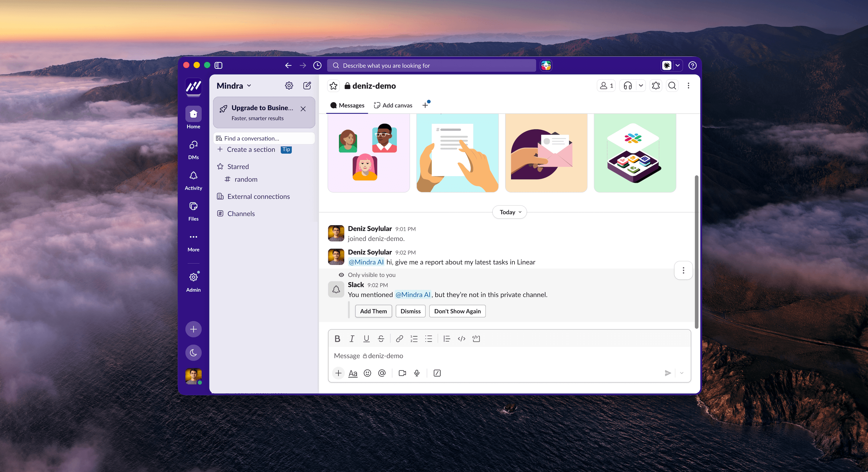Open Admin settings in the sidebar

193,282
